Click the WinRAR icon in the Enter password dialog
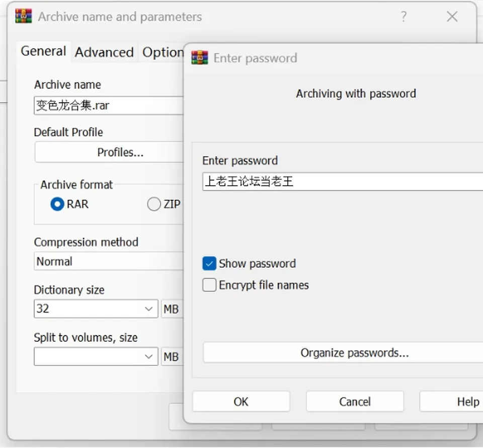Image resolution: width=483 pixels, height=448 pixels. pos(200,57)
